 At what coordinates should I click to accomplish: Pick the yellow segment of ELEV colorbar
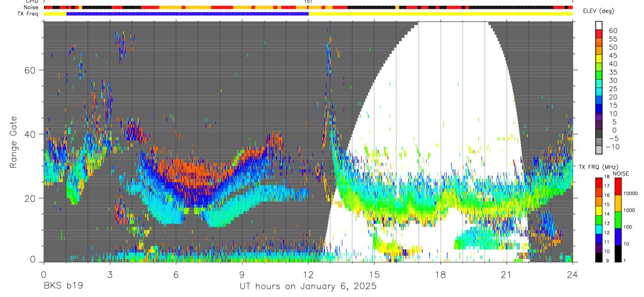coord(599,59)
